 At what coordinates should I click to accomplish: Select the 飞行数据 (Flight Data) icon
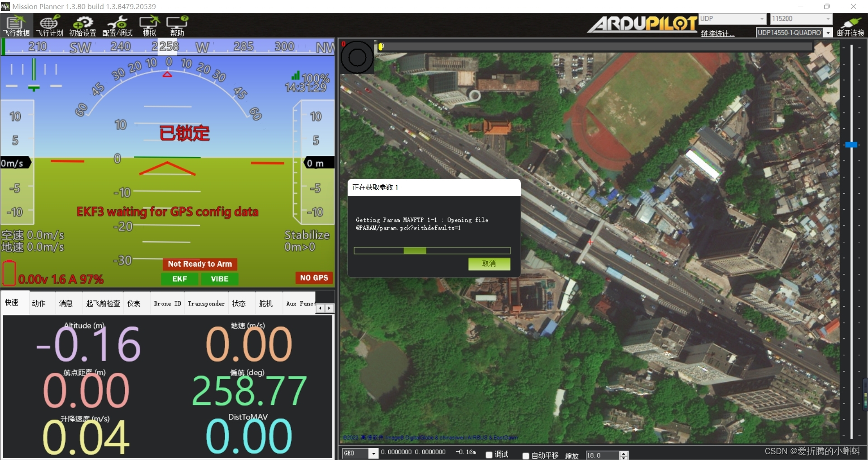16,26
